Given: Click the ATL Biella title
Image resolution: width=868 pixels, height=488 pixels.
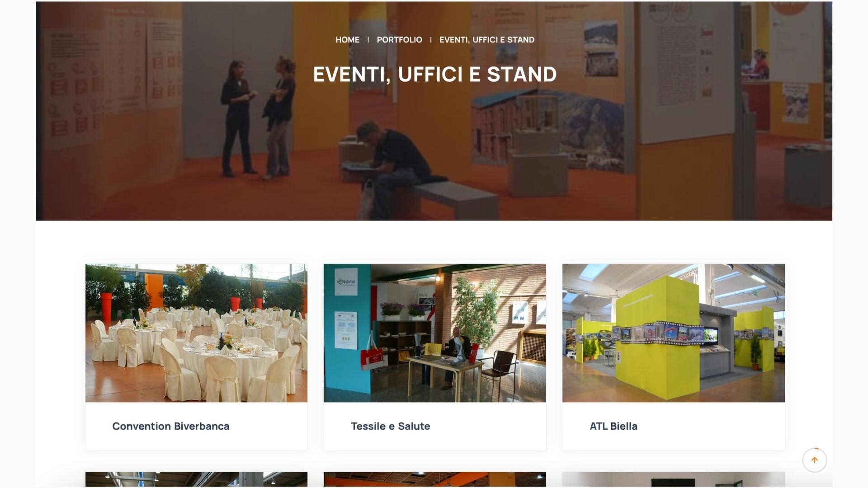Looking at the screenshot, I should point(613,426).
